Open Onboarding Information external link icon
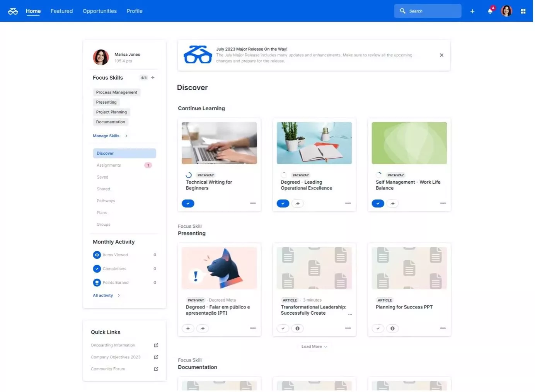 pos(157,346)
